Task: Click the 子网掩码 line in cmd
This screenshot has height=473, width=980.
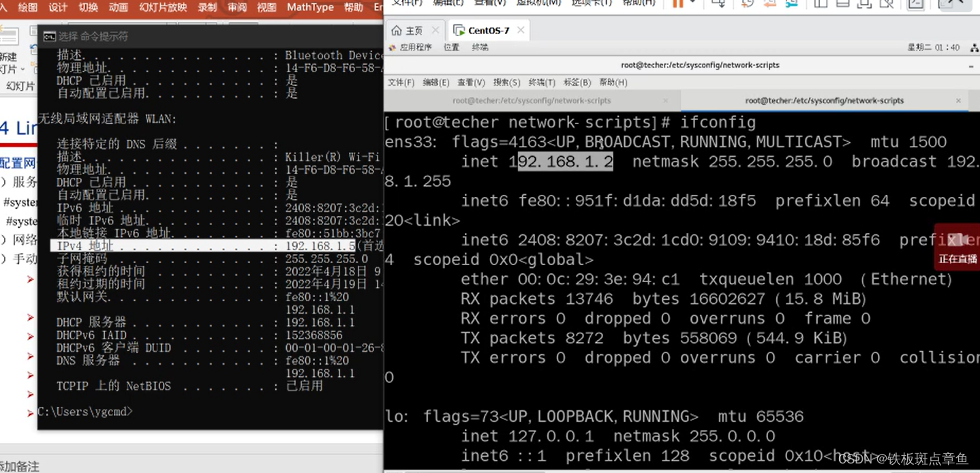Action: (x=212, y=259)
